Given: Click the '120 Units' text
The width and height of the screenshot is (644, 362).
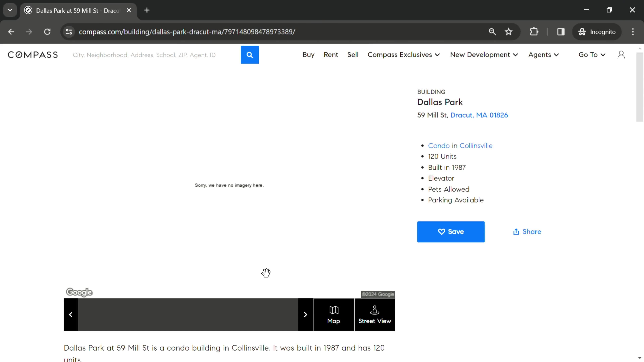Looking at the screenshot, I should click(x=442, y=156).
